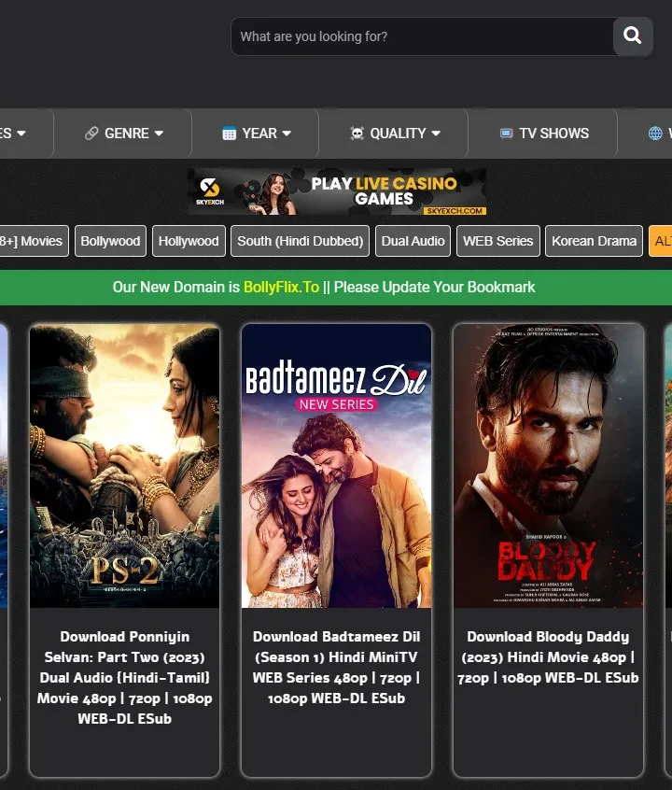The image size is (672, 790).
Task: Open the SkyExch casino banner ad
Action: pyautogui.click(x=337, y=191)
